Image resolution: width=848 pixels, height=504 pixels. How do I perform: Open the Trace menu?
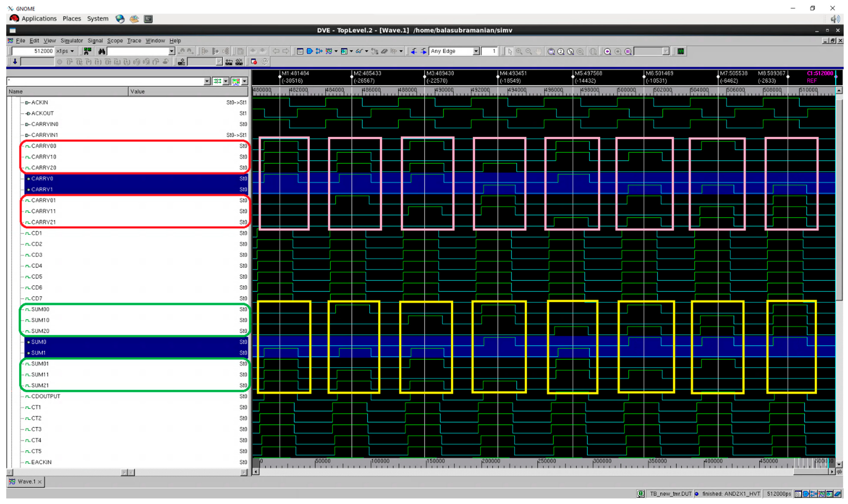(x=134, y=41)
